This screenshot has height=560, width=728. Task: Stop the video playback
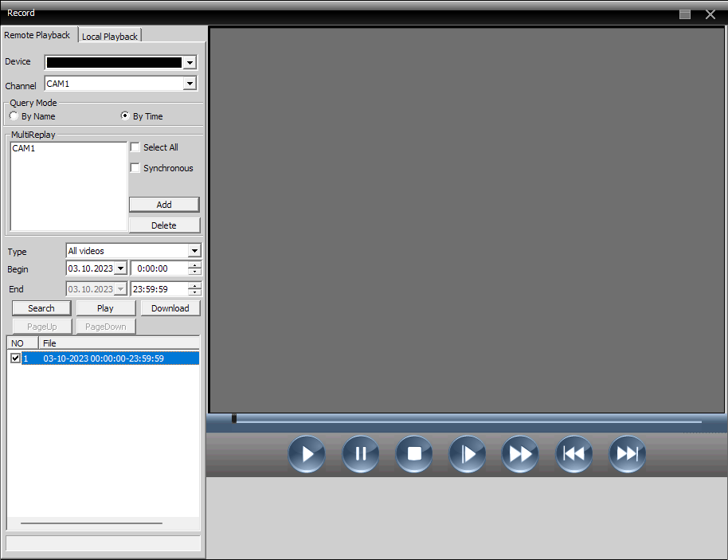414,454
